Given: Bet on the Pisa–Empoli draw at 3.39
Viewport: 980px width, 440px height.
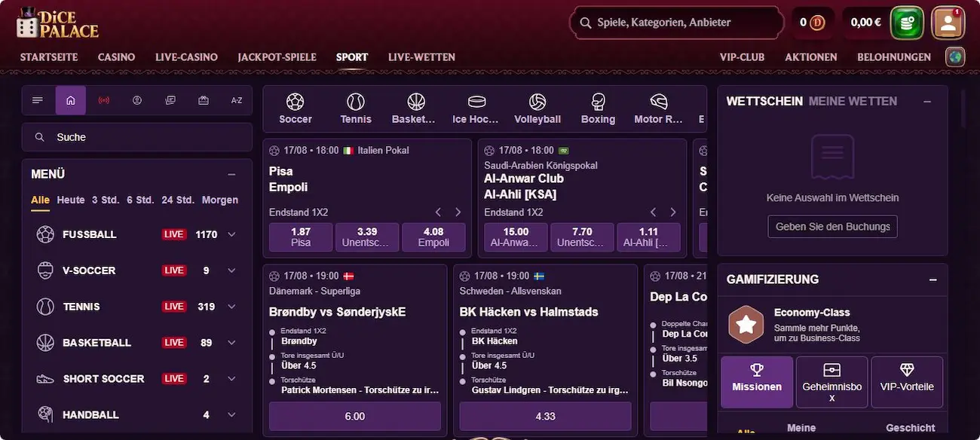Looking at the screenshot, I should (367, 237).
